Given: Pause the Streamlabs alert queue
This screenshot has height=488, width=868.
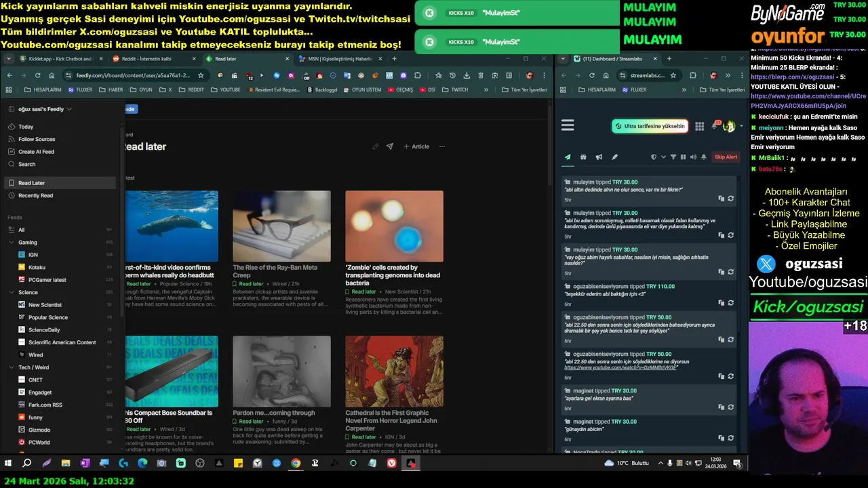Looking at the screenshot, I should (x=683, y=157).
